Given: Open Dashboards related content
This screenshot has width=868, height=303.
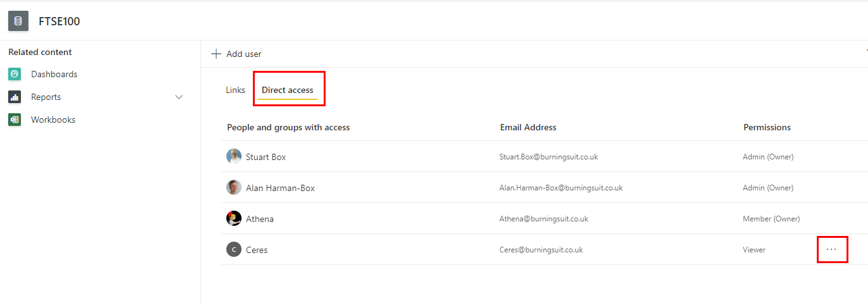Looking at the screenshot, I should point(54,74).
